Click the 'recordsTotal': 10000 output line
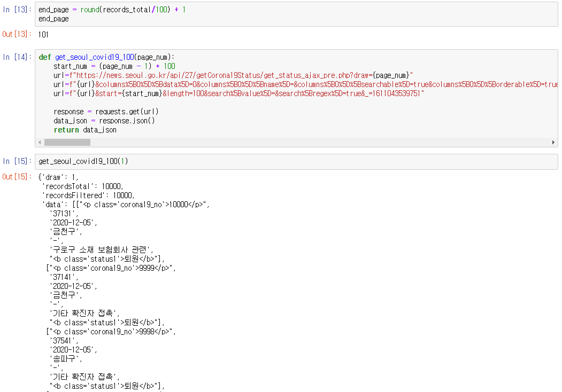Viewport: 562px width, 392px height. pyautogui.click(x=83, y=186)
